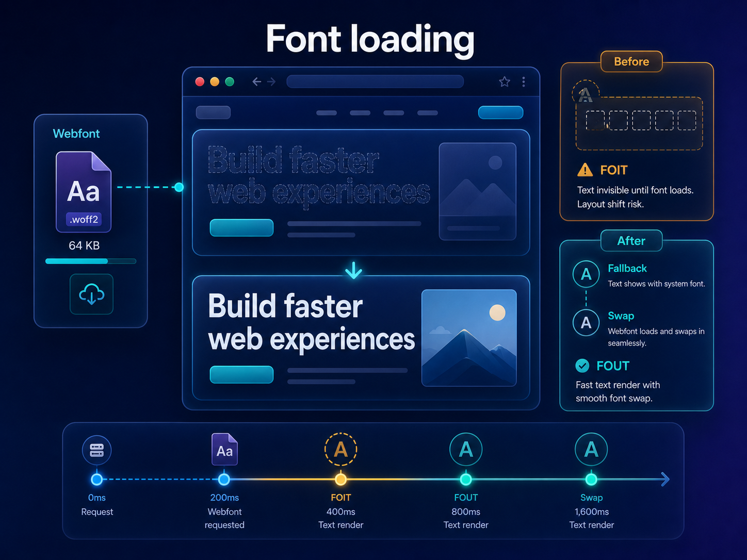Click the browser back arrow
Screen dimensions: 747x560
256,81
